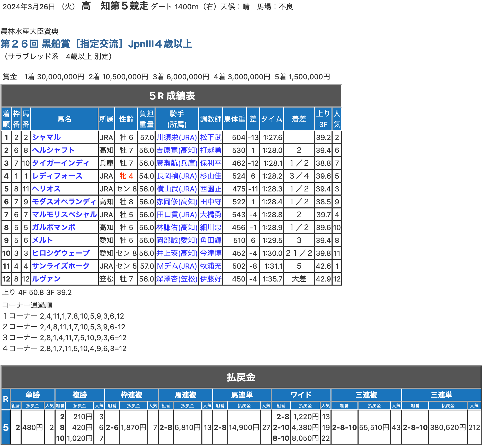The image size is (482, 448).
Task: Open horse link モダスオペランディ
Action: 64,202
